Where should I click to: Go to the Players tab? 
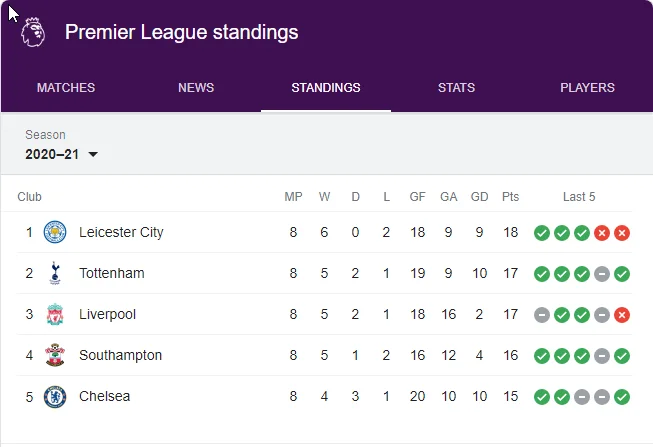(x=587, y=88)
